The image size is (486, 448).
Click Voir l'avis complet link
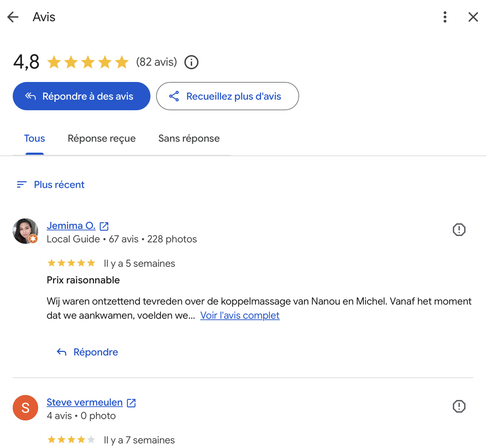pos(240,315)
